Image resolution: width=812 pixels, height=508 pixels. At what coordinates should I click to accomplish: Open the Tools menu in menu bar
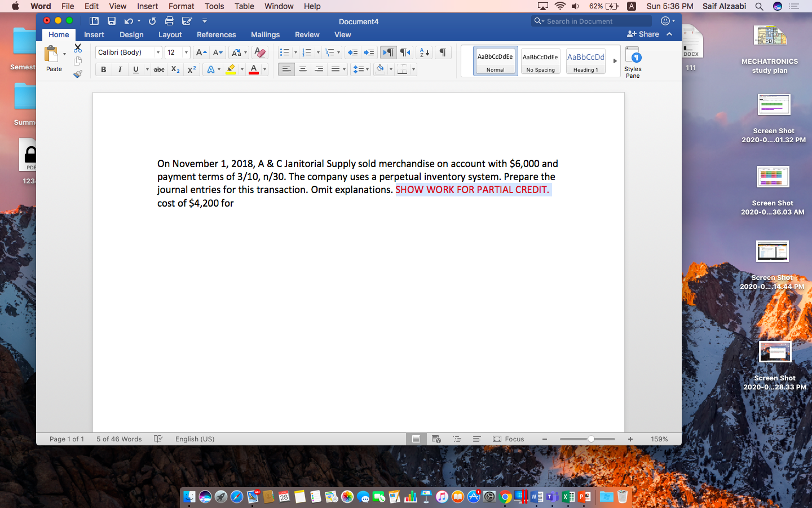(214, 6)
